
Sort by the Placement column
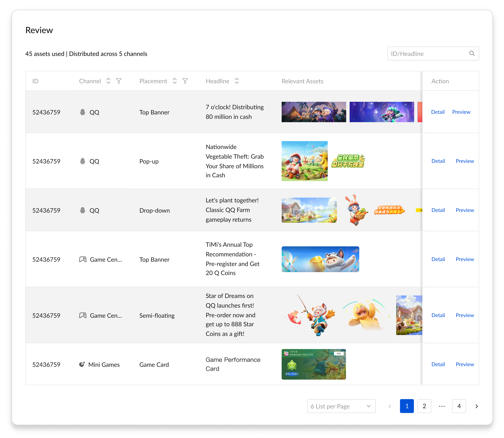(175, 81)
